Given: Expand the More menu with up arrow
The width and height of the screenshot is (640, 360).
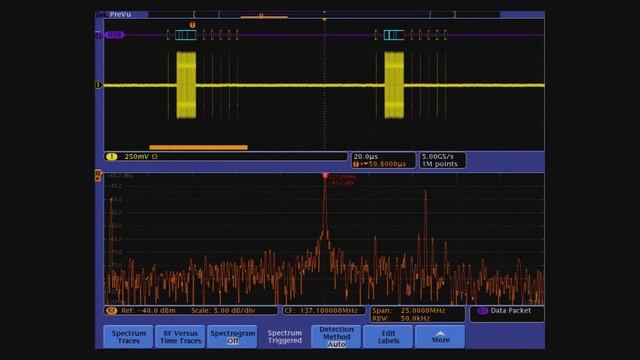Looking at the screenshot, I should (440, 337).
